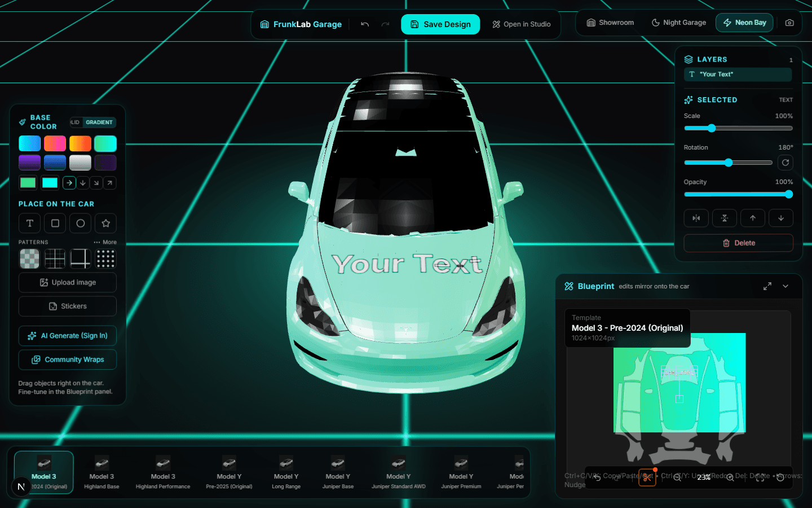Select Model Y Long Range

point(286,472)
